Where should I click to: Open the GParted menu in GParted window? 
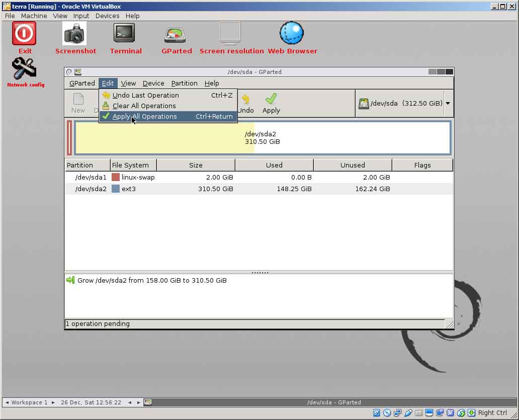pyautogui.click(x=82, y=83)
